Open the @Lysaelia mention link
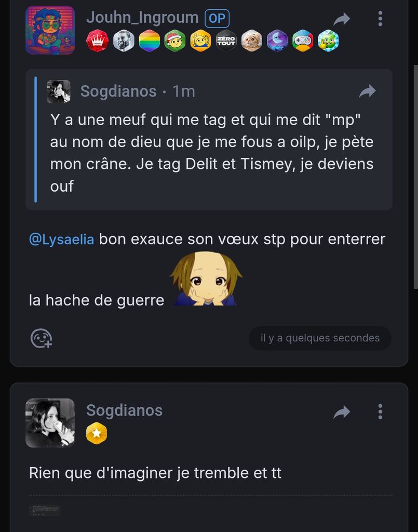The height and width of the screenshot is (532, 418). [62, 240]
